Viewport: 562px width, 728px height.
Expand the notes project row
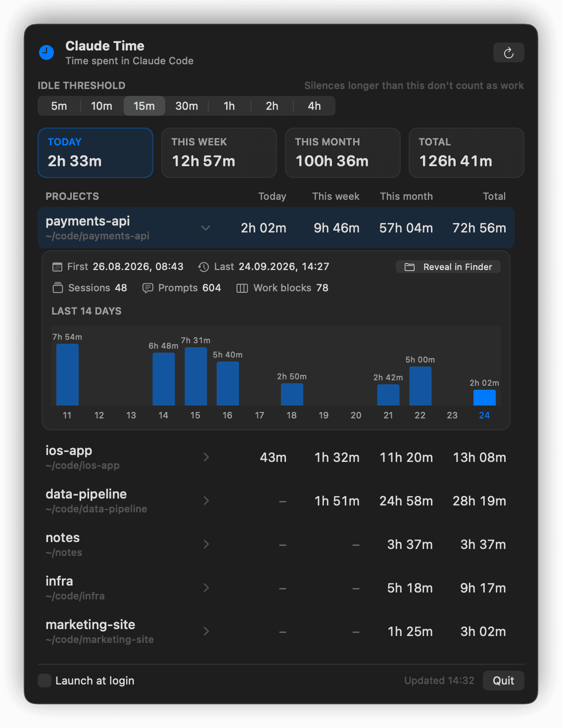pyautogui.click(x=206, y=545)
